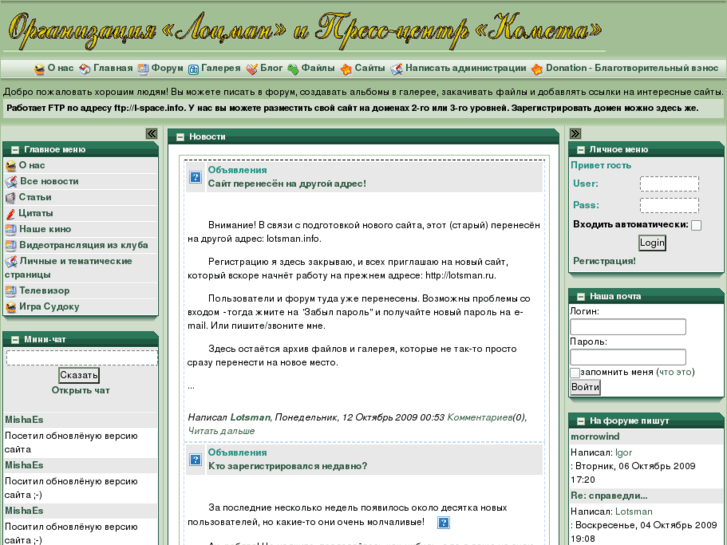727x545 pixels.
Task: Focus the 'Пароль' mail field
Action: click(x=628, y=357)
